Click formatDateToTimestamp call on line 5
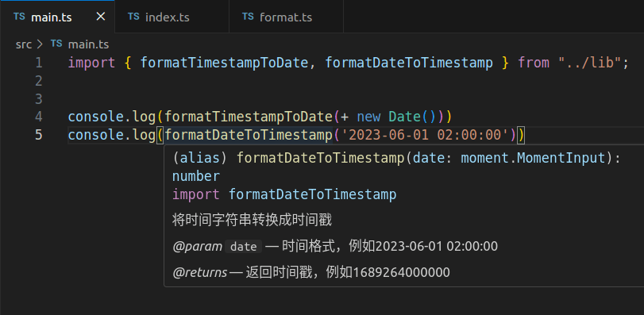Screen dimensions: 644x315 tap(249, 135)
